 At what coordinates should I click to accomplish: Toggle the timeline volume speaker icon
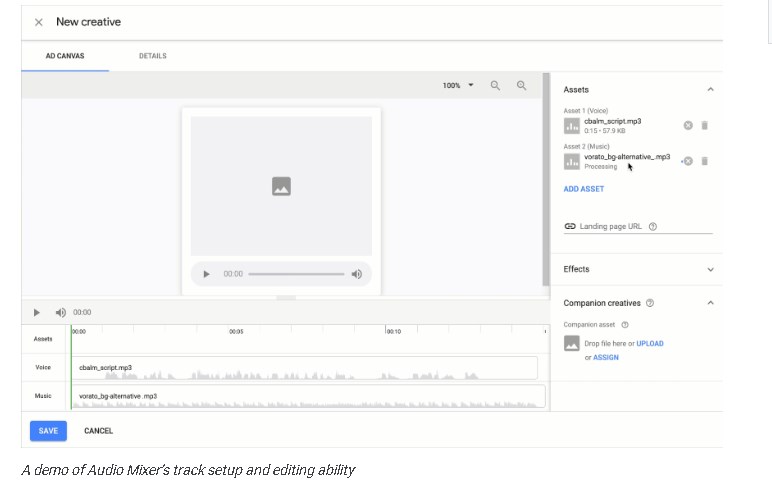[60, 312]
